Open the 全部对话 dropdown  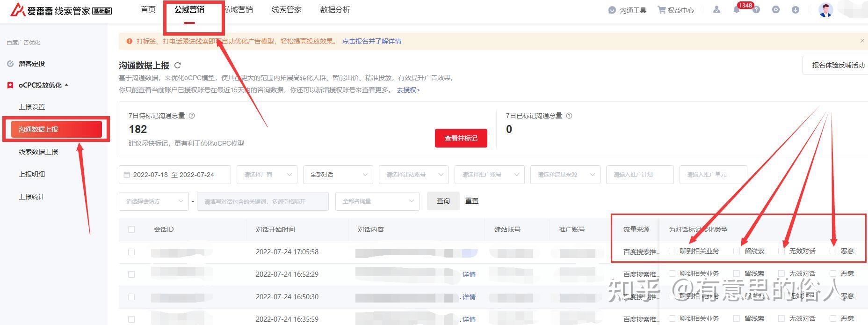338,175
